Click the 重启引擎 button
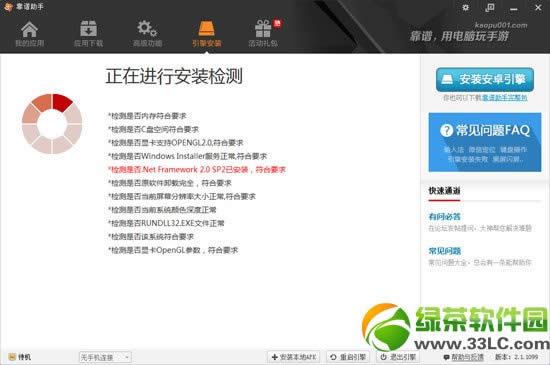550x365 pixels. click(348, 357)
